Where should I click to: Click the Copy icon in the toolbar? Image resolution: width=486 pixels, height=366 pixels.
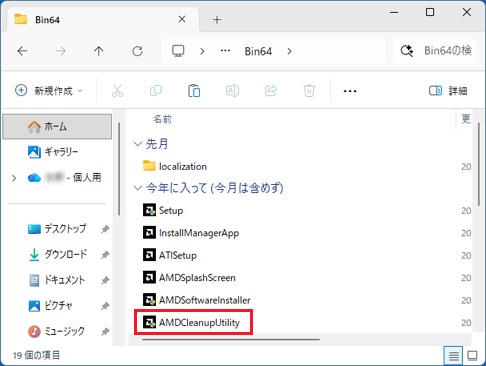click(x=156, y=91)
